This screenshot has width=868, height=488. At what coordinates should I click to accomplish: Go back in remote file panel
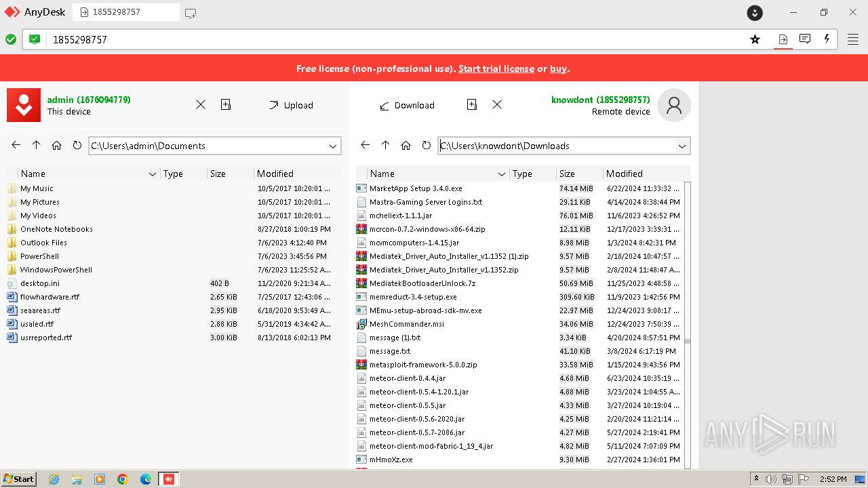tap(366, 145)
